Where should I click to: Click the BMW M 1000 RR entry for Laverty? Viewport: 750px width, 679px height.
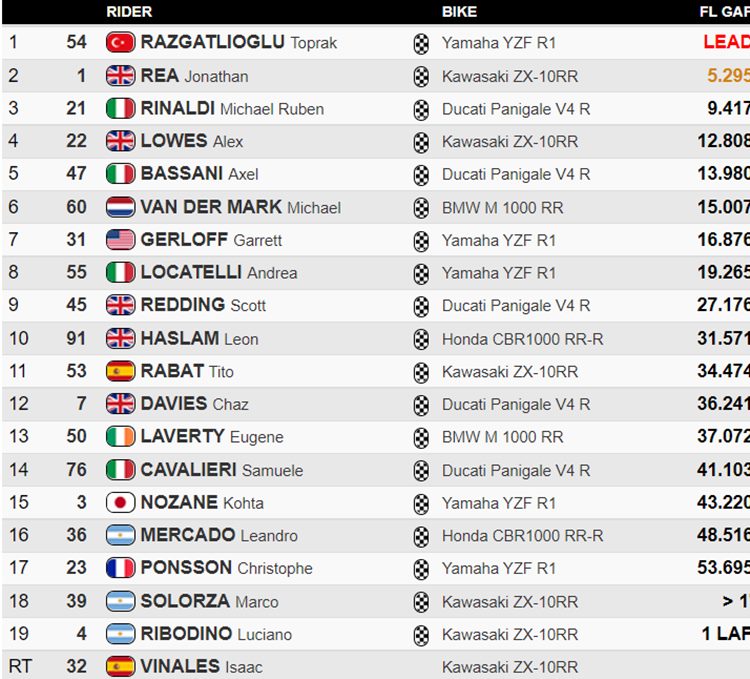click(x=503, y=437)
